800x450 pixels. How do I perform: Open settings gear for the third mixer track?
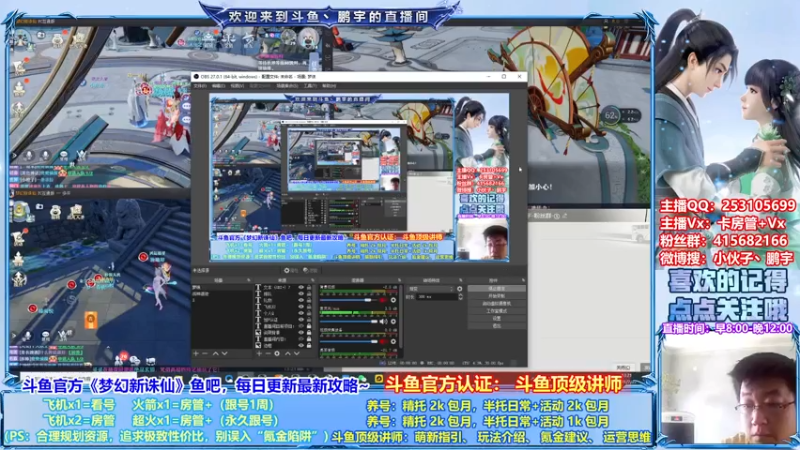[x=393, y=341]
